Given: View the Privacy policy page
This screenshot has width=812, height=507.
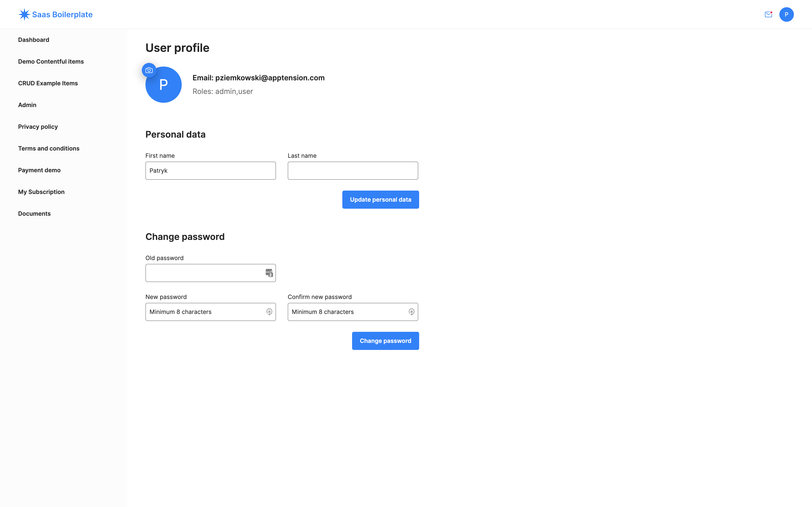Looking at the screenshot, I should click(38, 127).
